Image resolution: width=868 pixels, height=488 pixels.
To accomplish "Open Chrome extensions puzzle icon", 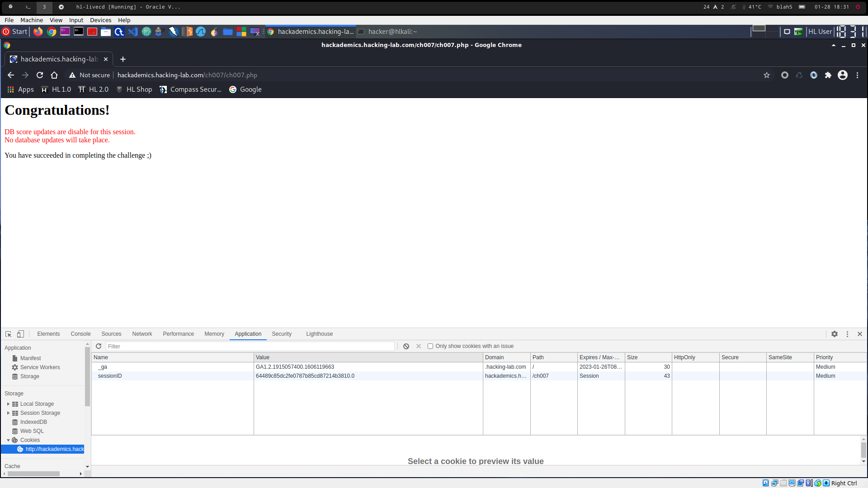I will (828, 75).
